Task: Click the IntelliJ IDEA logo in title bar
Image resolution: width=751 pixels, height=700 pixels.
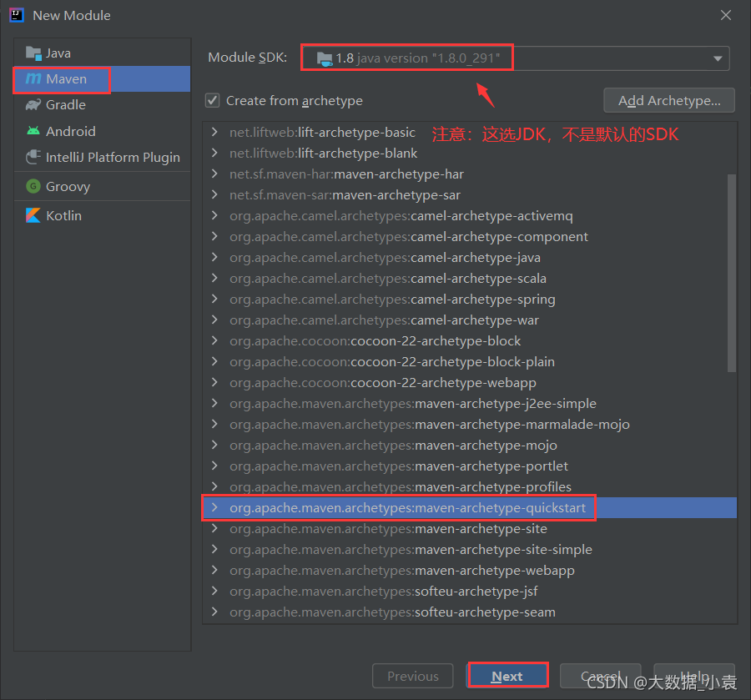Action: (x=17, y=15)
